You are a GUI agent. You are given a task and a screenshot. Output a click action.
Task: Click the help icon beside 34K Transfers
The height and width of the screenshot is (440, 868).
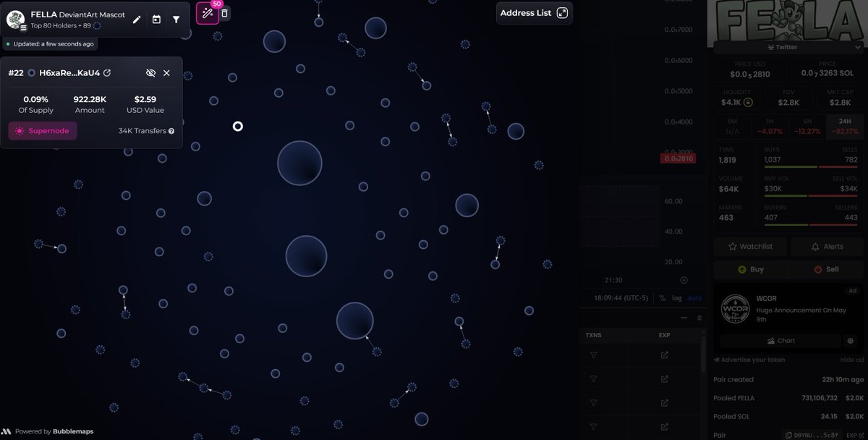[171, 131]
